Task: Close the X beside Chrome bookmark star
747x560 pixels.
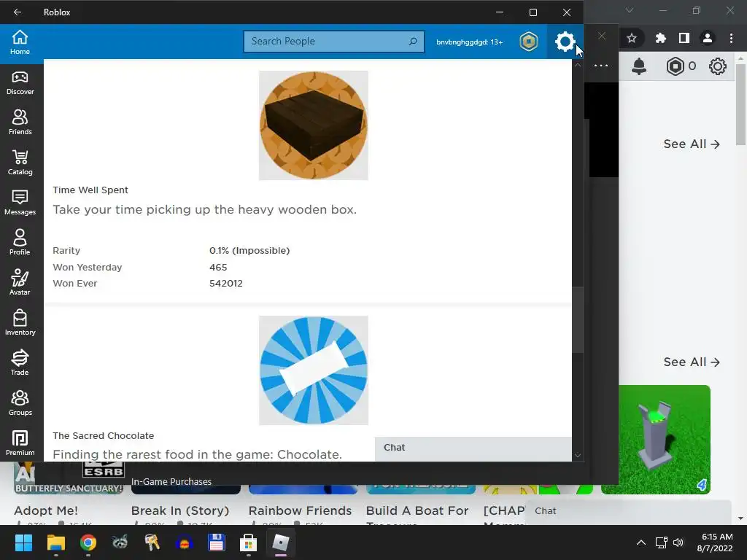Action: tap(602, 36)
